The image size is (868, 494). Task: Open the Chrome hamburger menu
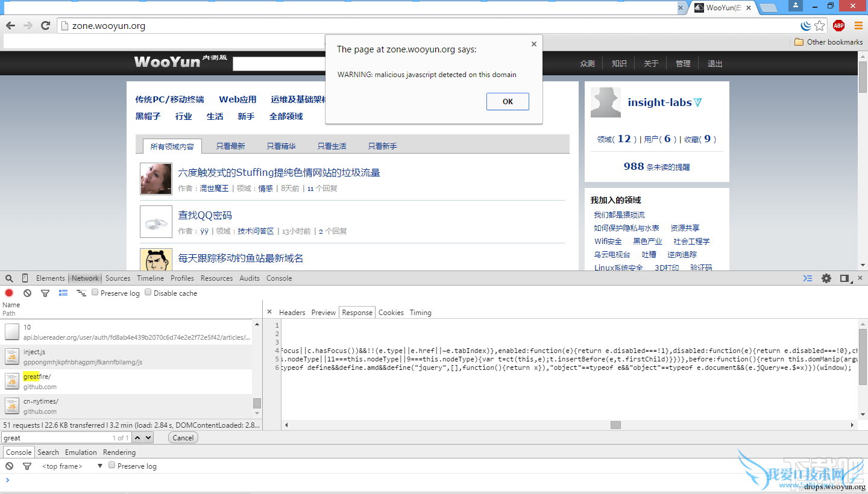[858, 25]
